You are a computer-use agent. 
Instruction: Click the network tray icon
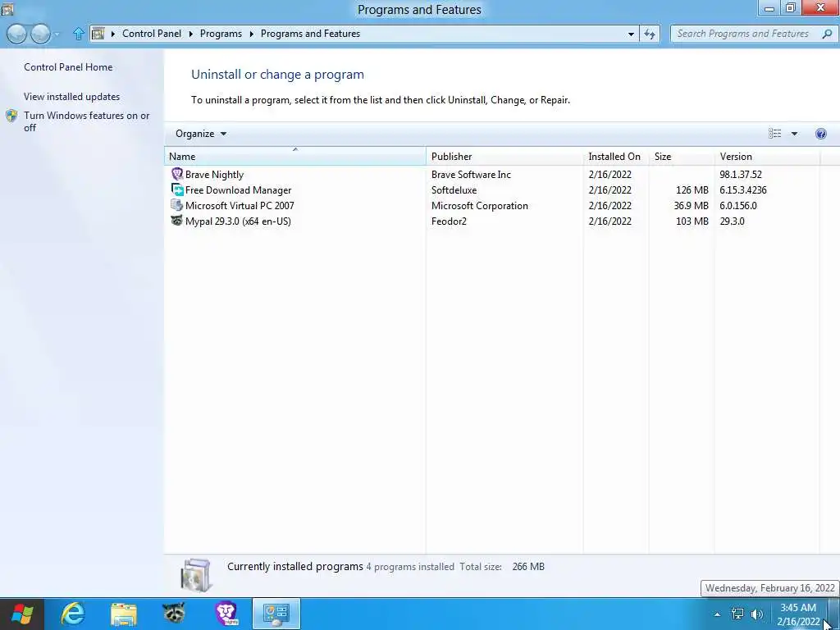click(737, 614)
